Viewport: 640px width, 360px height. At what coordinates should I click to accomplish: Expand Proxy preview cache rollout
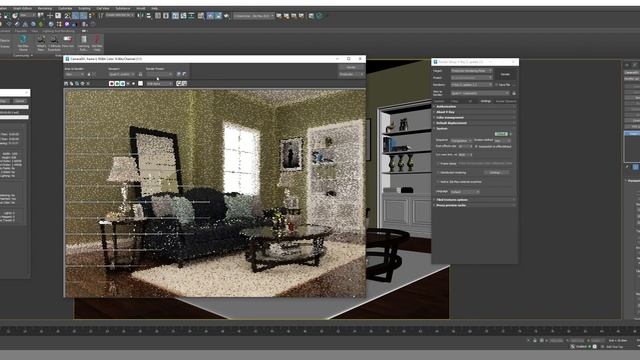[475, 205]
